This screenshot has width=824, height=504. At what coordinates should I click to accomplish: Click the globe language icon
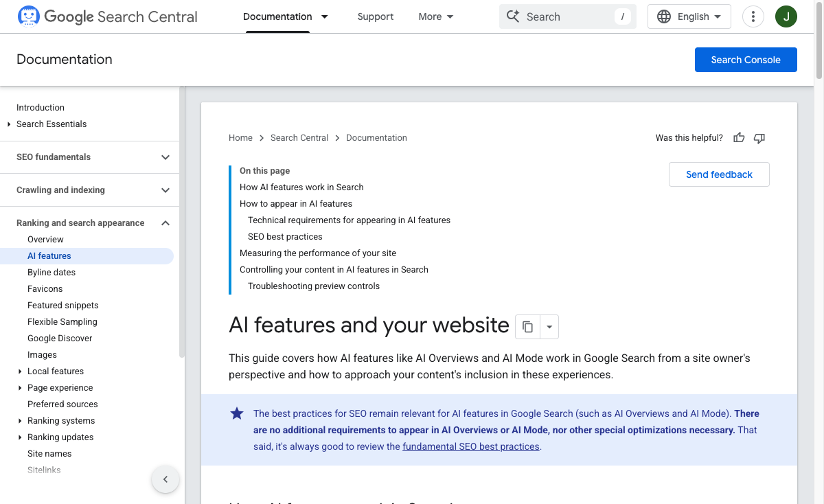point(664,16)
